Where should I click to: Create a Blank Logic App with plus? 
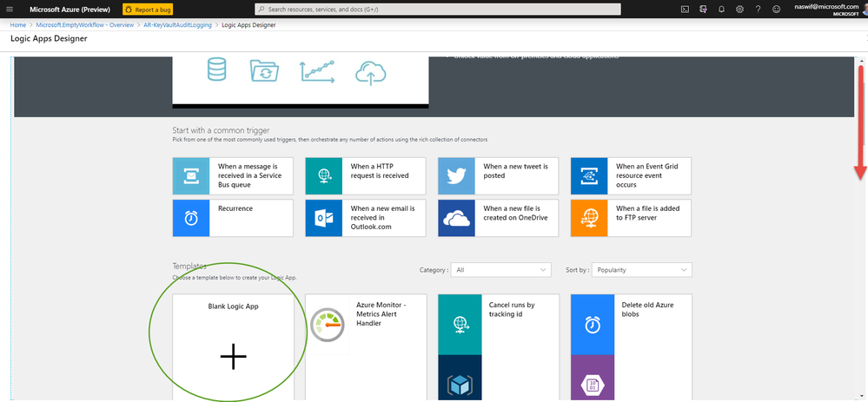(x=233, y=357)
